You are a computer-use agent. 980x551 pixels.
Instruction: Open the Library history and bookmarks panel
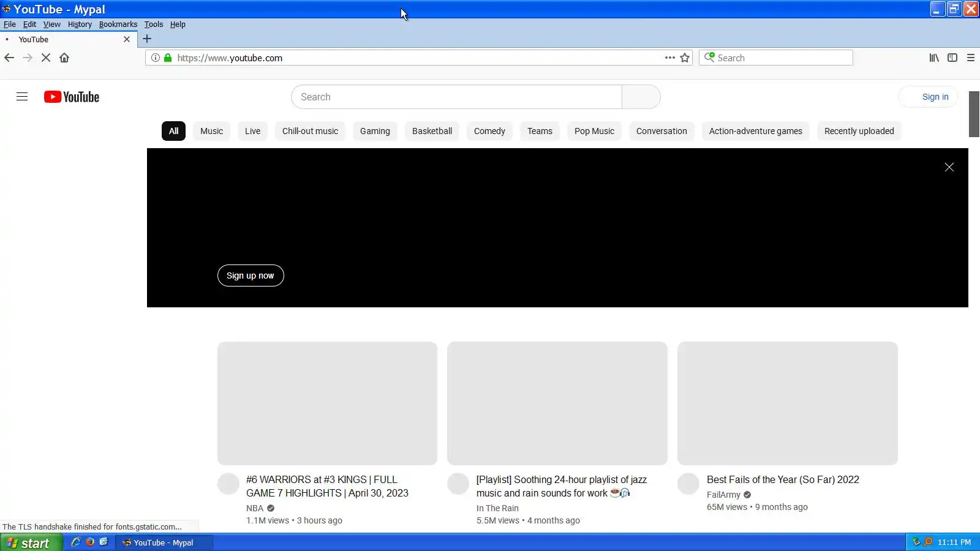point(934,58)
